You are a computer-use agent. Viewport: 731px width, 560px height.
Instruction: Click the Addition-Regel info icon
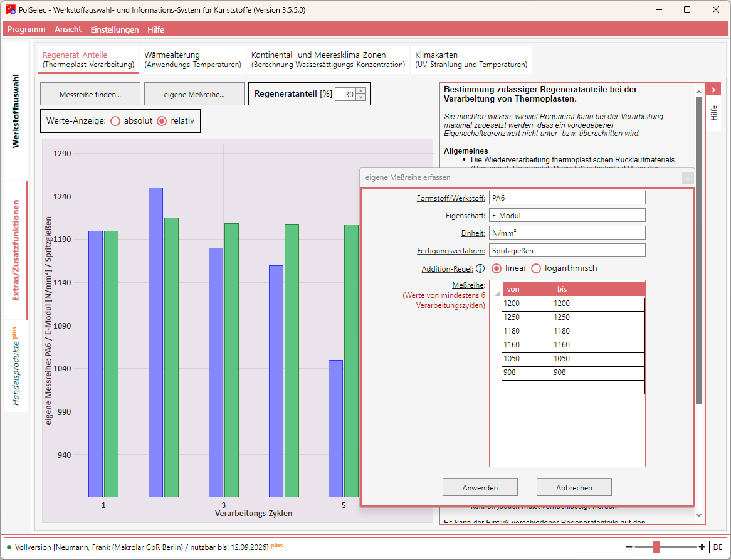click(x=480, y=268)
